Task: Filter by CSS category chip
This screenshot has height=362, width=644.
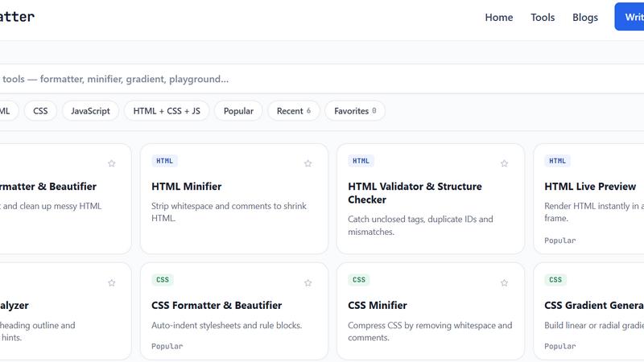Action: [x=40, y=111]
